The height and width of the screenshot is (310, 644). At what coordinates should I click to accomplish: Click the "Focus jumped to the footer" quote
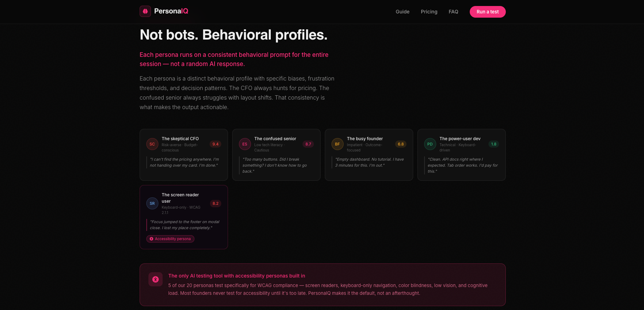tap(185, 225)
